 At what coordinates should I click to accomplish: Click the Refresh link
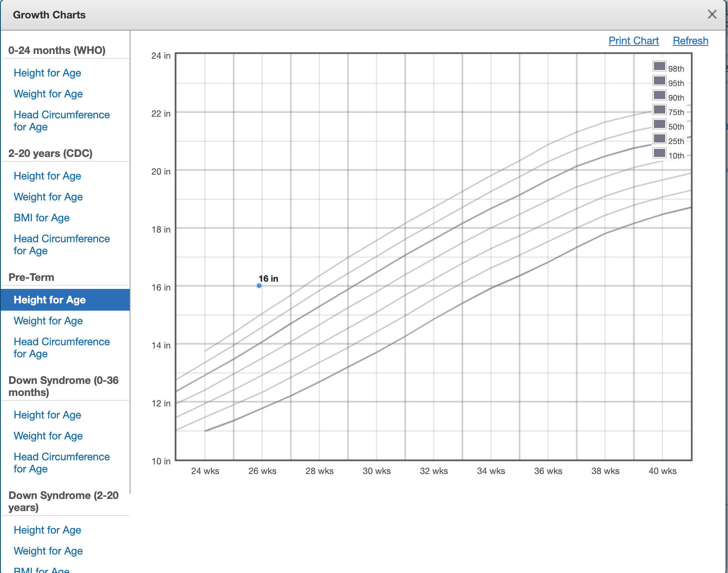click(690, 41)
